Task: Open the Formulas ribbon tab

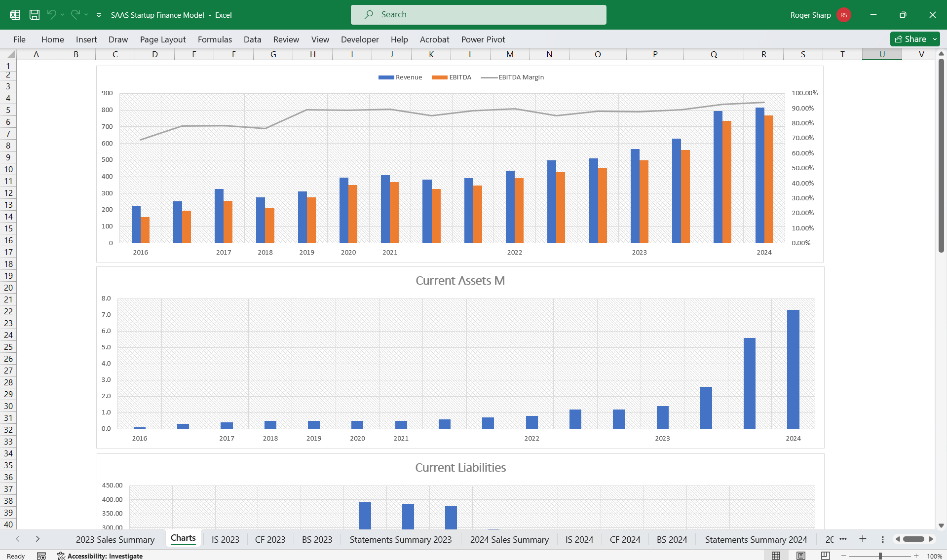Action: 215,39
